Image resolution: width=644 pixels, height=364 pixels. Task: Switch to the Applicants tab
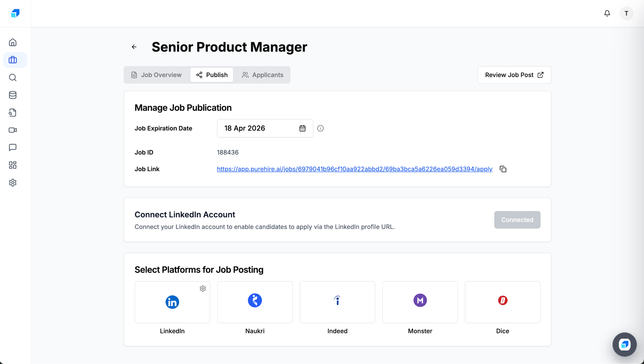263,75
